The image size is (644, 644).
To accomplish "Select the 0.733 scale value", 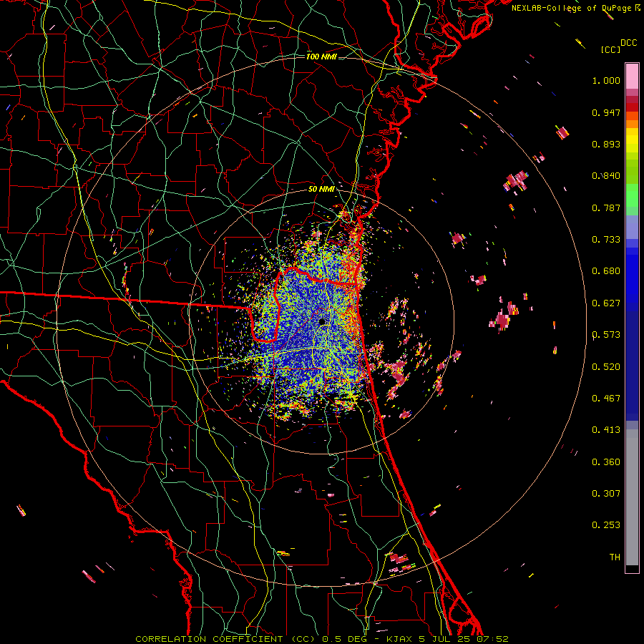I will click(606, 240).
